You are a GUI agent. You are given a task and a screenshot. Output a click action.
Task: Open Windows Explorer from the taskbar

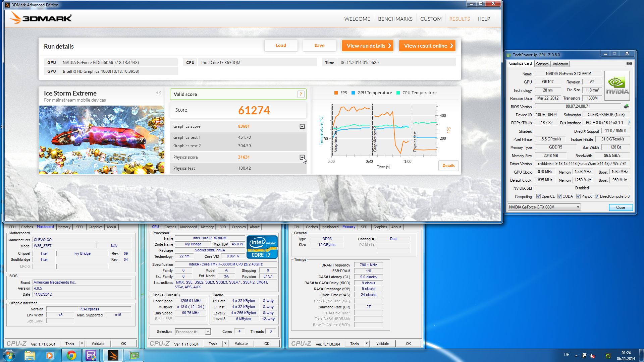click(30, 355)
